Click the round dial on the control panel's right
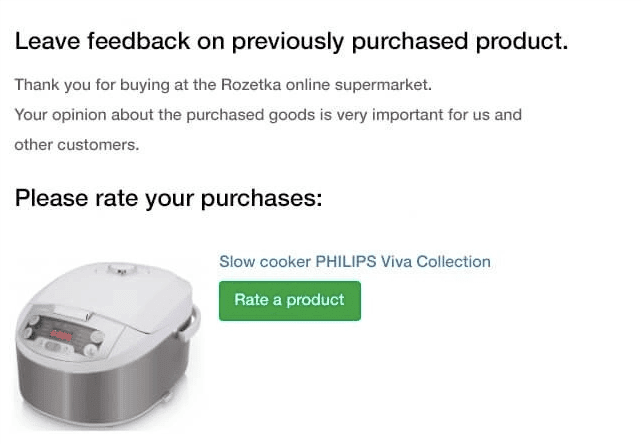641x444 pixels. (x=97, y=337)
